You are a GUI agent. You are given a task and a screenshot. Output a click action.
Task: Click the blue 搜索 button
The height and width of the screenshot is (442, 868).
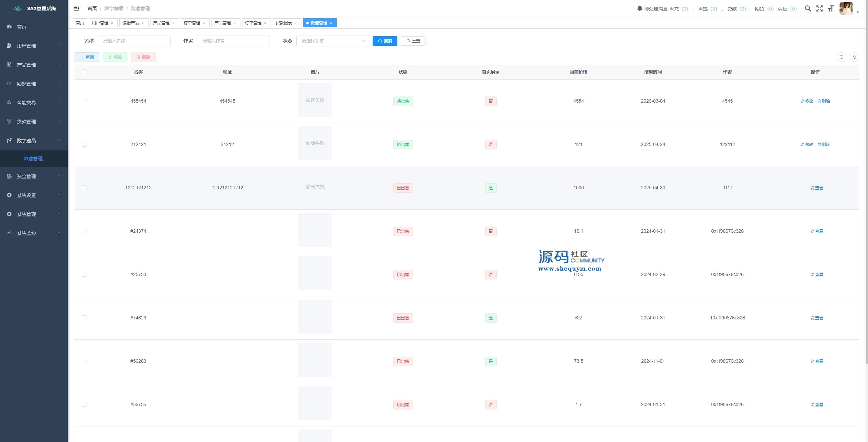pos(384,41)
